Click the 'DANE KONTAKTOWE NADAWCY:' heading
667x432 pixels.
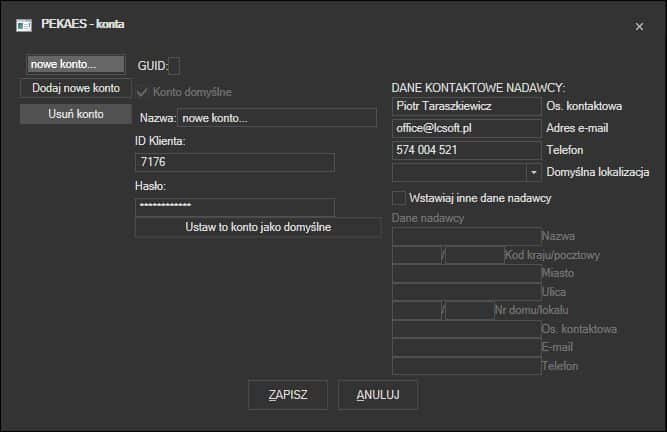coord(478,88)
